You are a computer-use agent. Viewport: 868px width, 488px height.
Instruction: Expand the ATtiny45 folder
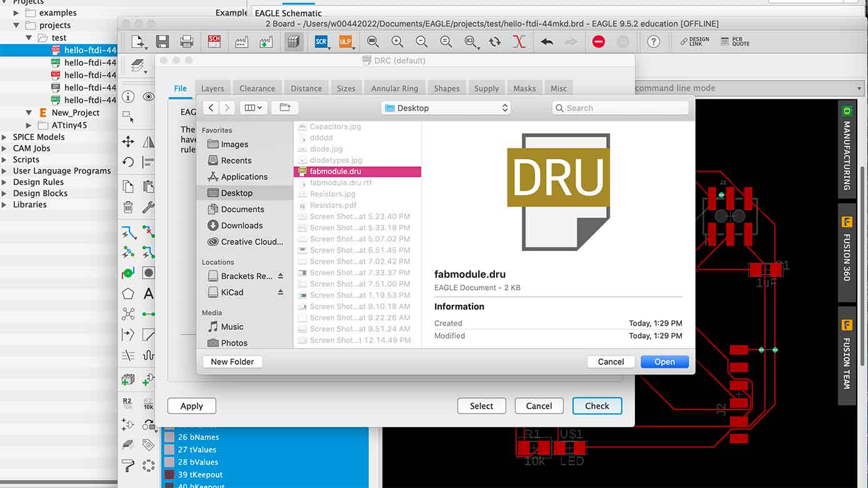[29, 125]
